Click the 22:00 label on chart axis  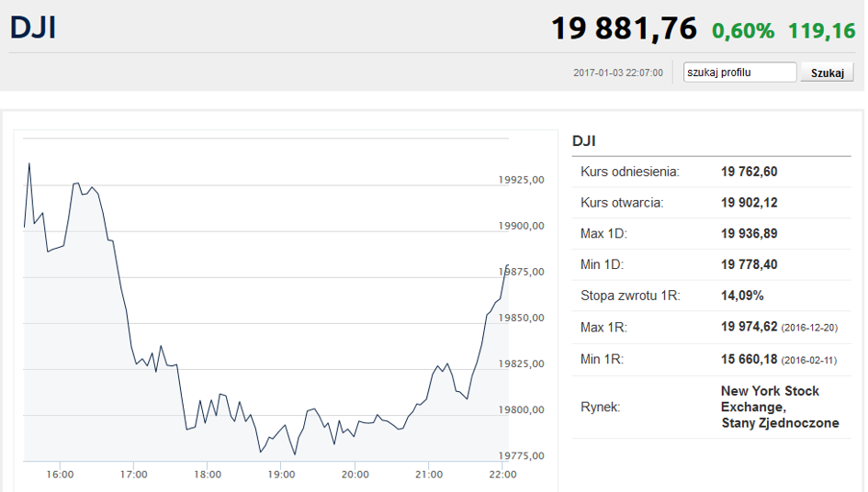[502, 475]
